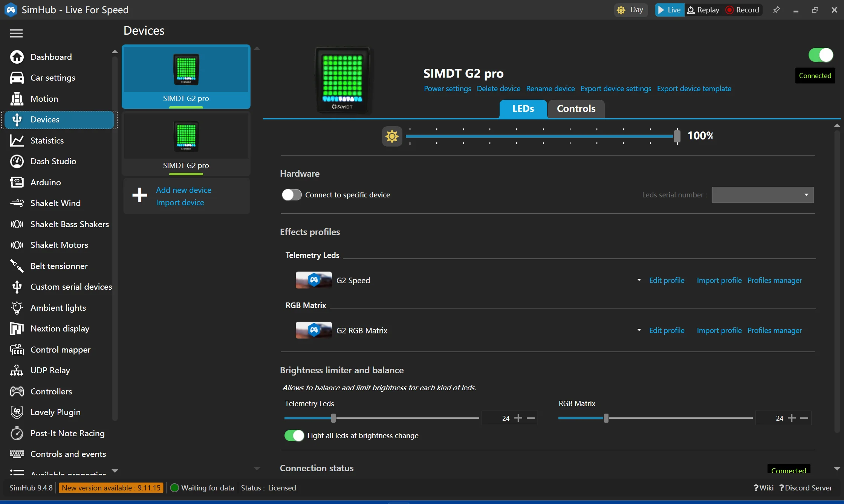Increase RGB Matrix brightness with plus button
Image resolution: width=844 pixels, height=504 pixels.
point(792,418)
